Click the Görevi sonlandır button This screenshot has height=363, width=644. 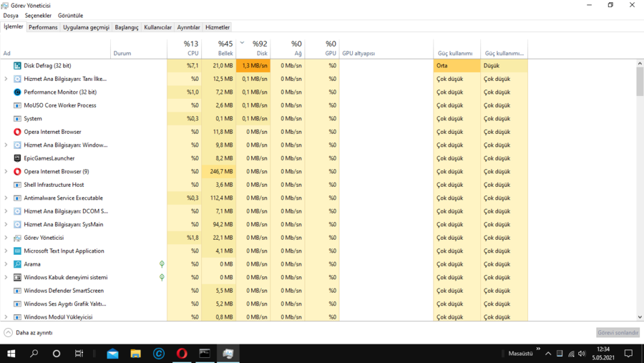click(617, 333)
